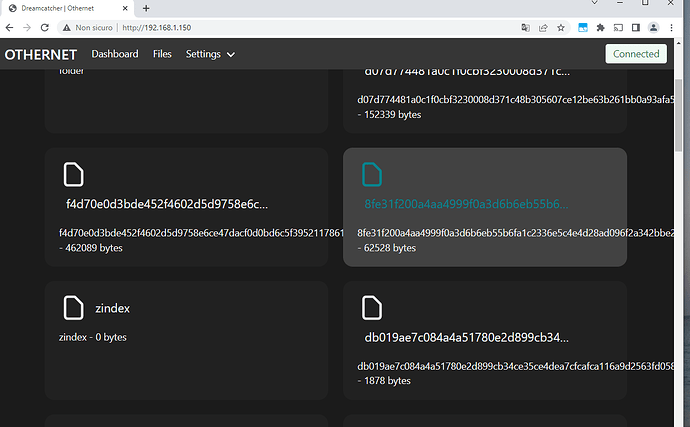Click the 'zindex - 0 bytes' text
The image size is (690, 427).
92,337
